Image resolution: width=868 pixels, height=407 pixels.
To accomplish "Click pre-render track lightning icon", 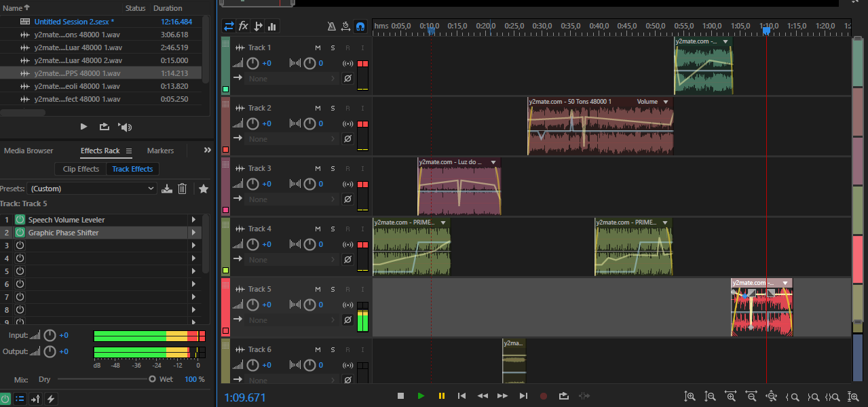I will coord(51,399).
